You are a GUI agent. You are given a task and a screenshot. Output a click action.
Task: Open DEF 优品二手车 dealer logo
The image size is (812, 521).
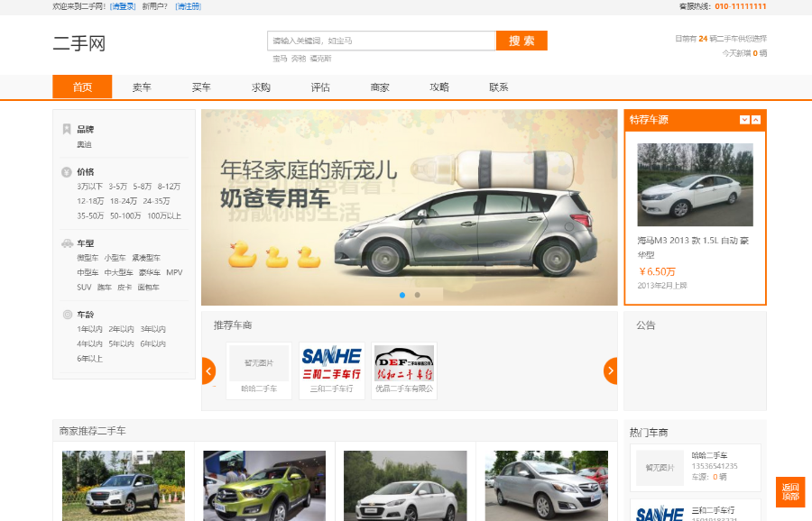tap(404, 362)
